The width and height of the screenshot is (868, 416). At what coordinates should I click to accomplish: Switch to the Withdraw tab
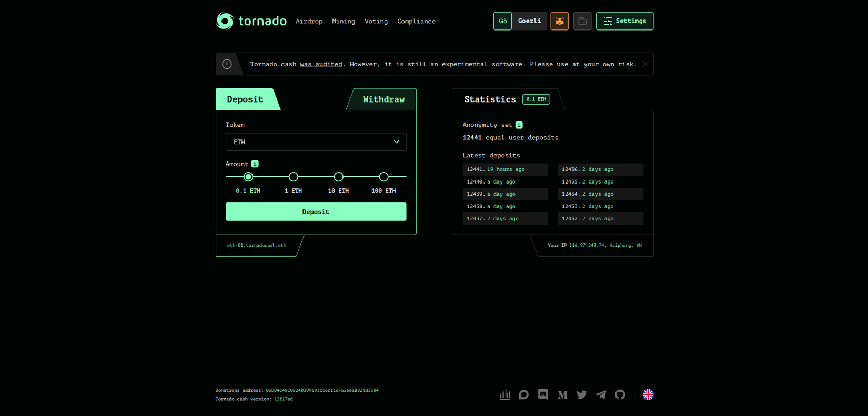coord(383,99)
